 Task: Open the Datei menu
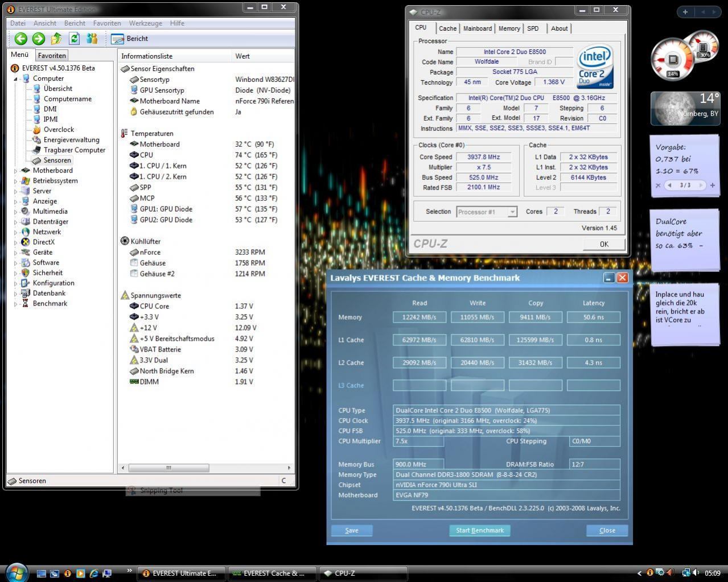pyautogui.click(x=18, y=23)
